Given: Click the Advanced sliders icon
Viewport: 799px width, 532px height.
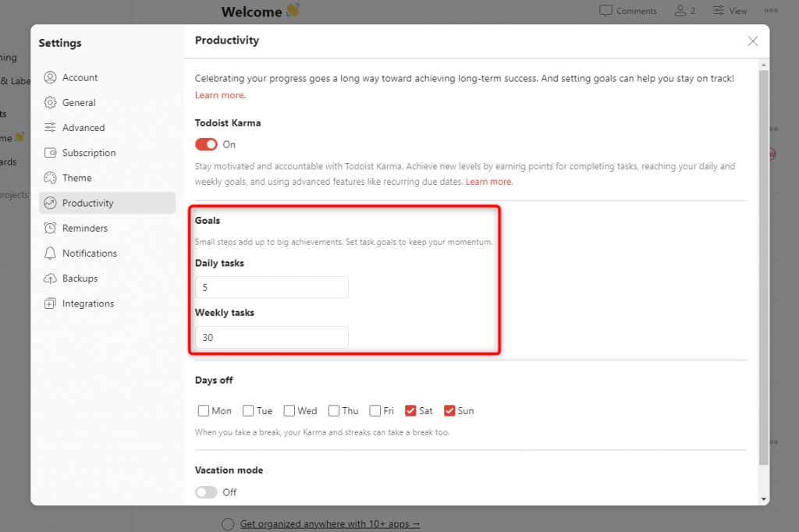Looking at the screenshot, I should tap(50, 127).
